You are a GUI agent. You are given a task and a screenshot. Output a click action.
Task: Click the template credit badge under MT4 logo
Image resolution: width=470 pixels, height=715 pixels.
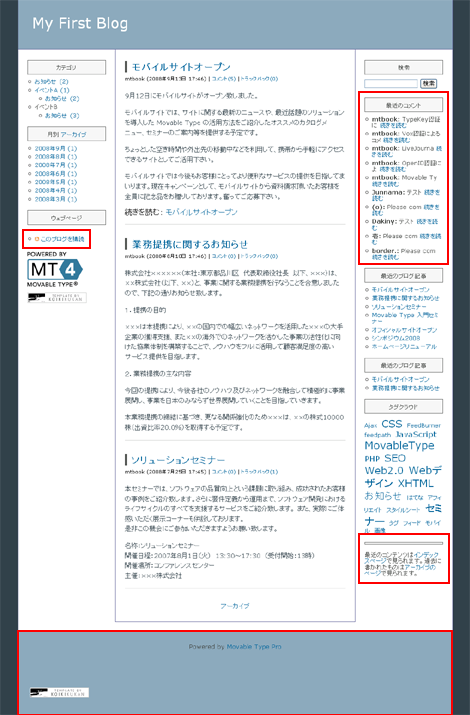(x=57, y=298)
